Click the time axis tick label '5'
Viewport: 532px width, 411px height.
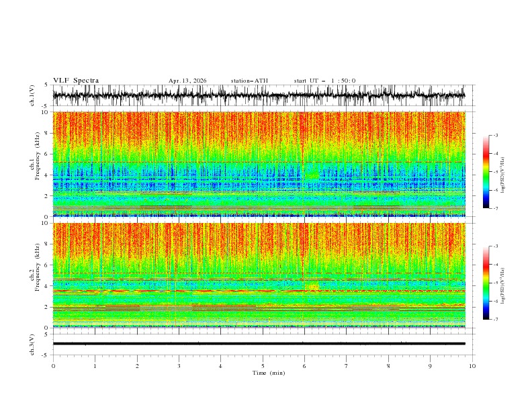[263, 366]
